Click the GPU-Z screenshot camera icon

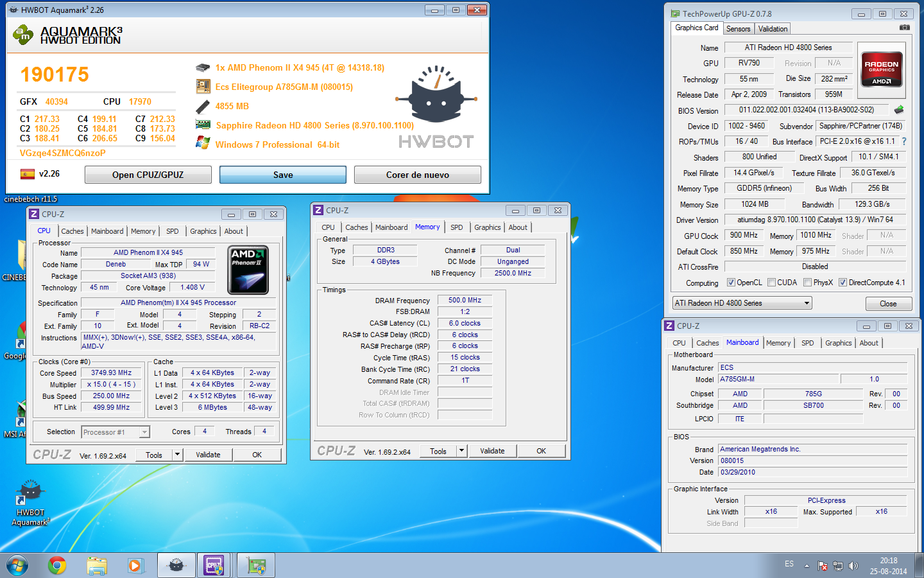click(904, 28)
